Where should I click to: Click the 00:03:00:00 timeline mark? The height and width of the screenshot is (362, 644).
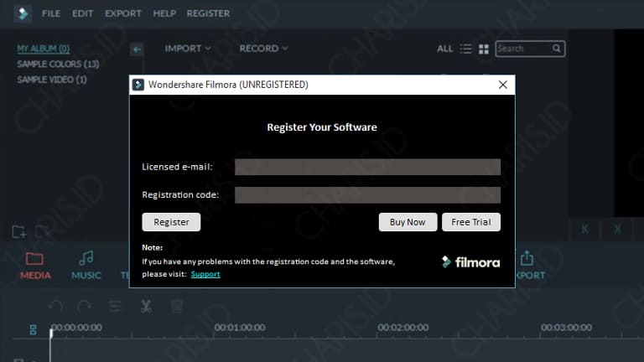(566, 328)
